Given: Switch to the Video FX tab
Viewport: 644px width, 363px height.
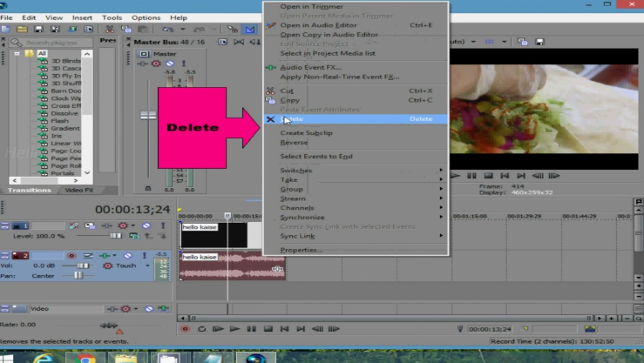Looking at the screenshot, I should [x=78, y=191].
